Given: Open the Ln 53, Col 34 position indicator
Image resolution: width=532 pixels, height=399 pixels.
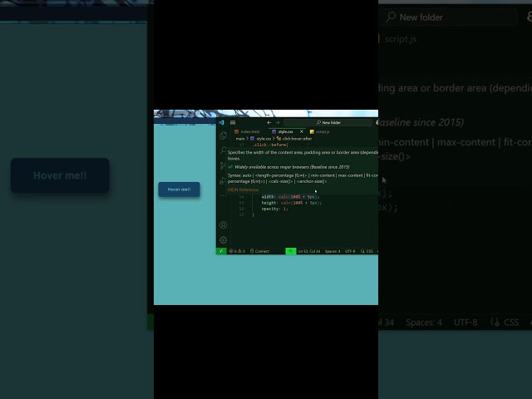Looking at the screenshot, I should pos(309,251).
